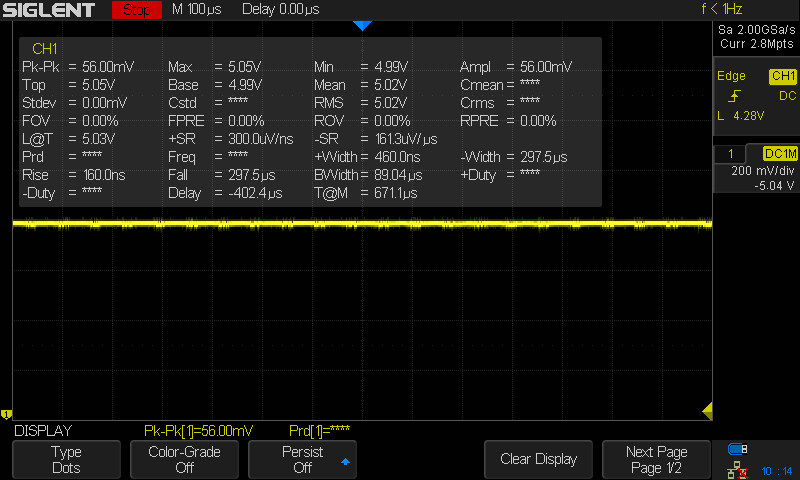Select the channel 1 tab
This screenshot has width=800, height=480.
[x=731, y=153]
